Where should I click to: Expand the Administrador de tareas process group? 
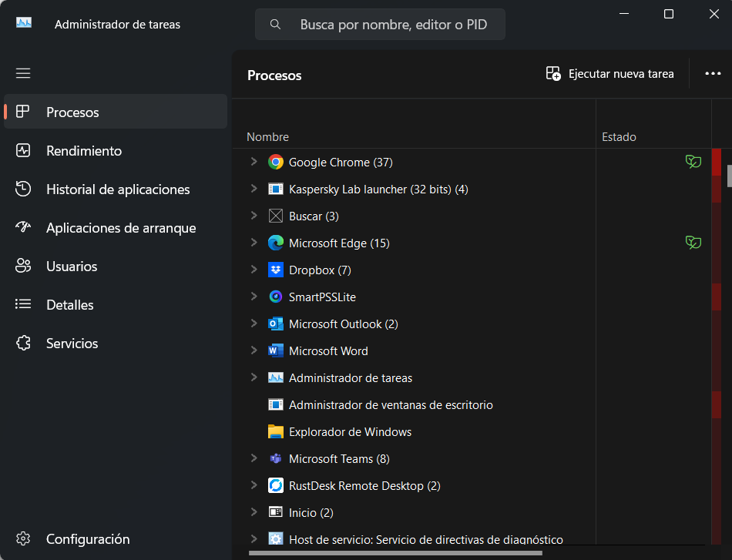tap(254, 377)
